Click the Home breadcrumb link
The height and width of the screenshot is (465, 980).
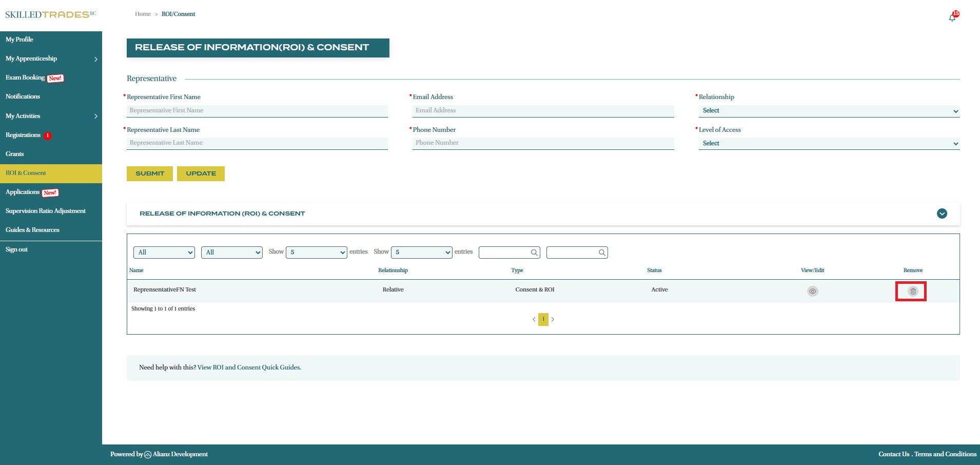pyautogui.click(x=143, y=14)
